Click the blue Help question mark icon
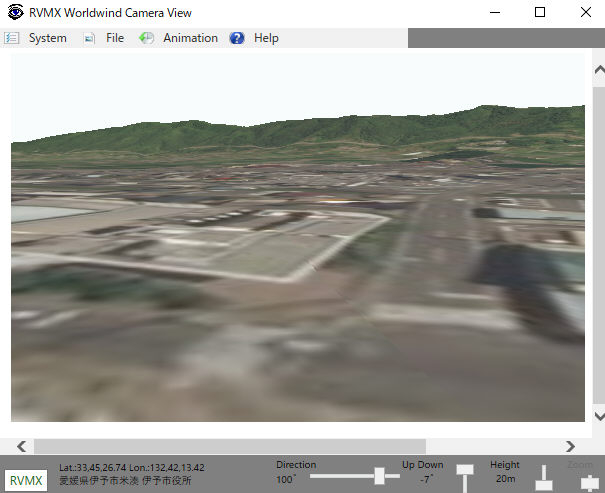Viewport: 605px width, 493px height. tap(237, 38)
